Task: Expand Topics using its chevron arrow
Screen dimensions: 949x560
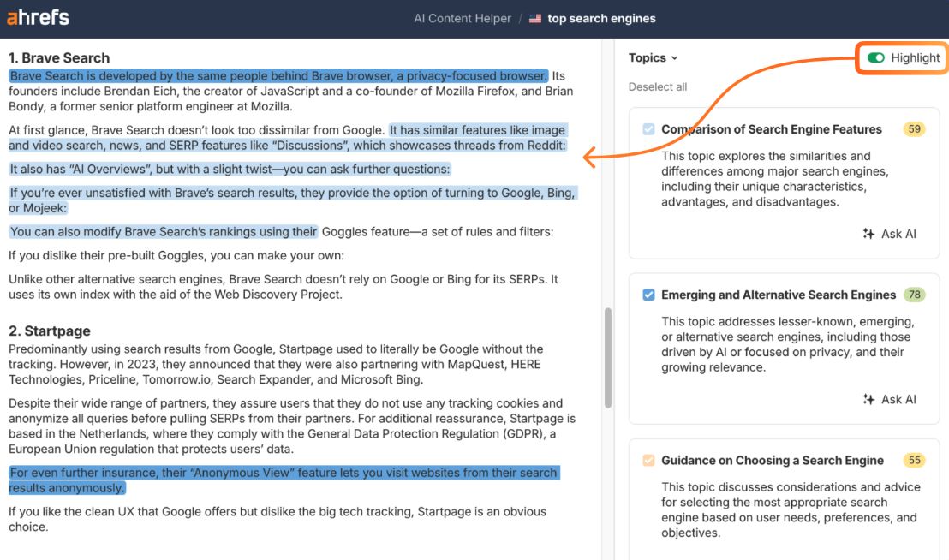Action: [676, 57]
